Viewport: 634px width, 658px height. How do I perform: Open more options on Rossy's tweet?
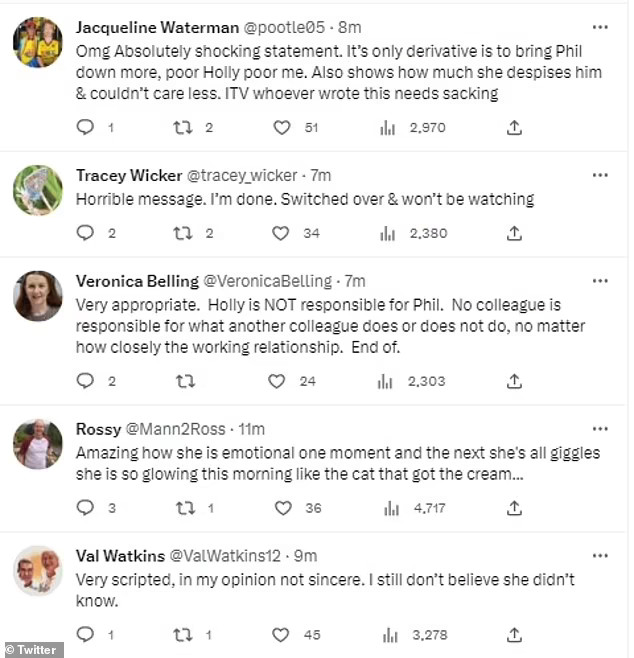coord(599,429)
